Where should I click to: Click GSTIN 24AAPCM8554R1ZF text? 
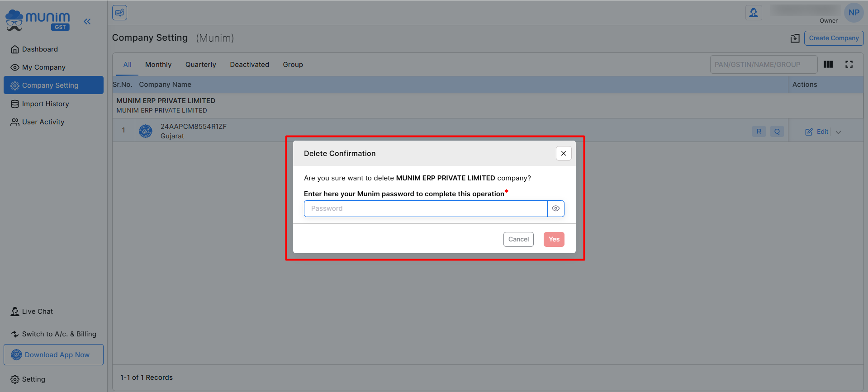click(194, 127)
